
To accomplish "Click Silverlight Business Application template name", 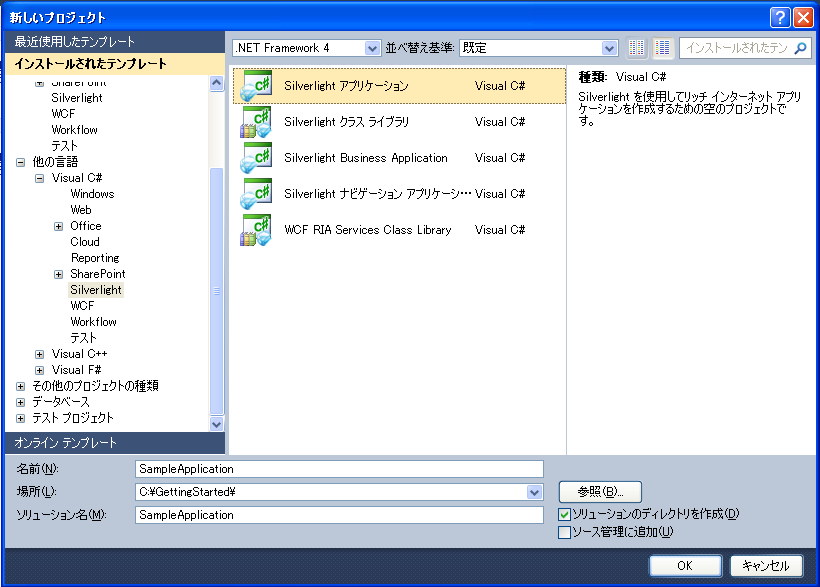I will (x=366, y=158).
